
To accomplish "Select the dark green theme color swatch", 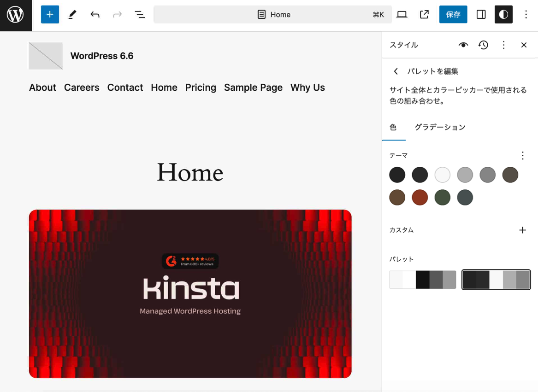I will [x=442, y=198].
